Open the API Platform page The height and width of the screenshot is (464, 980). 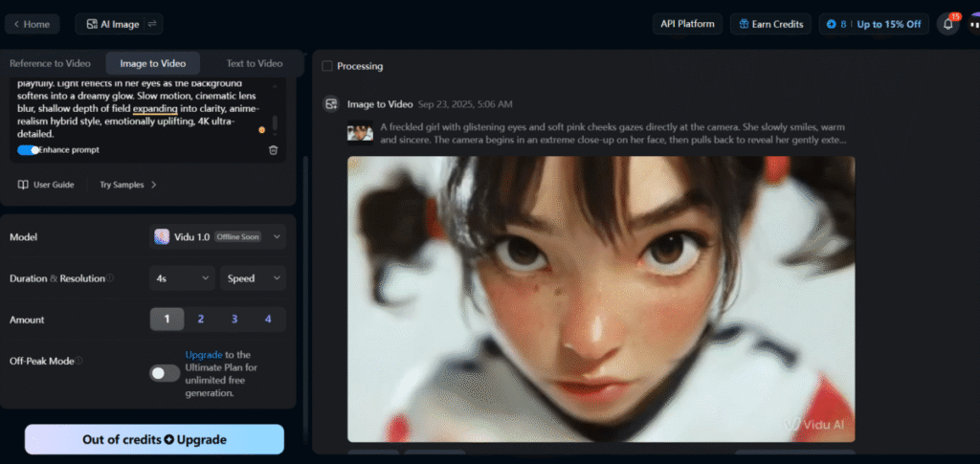687,24
